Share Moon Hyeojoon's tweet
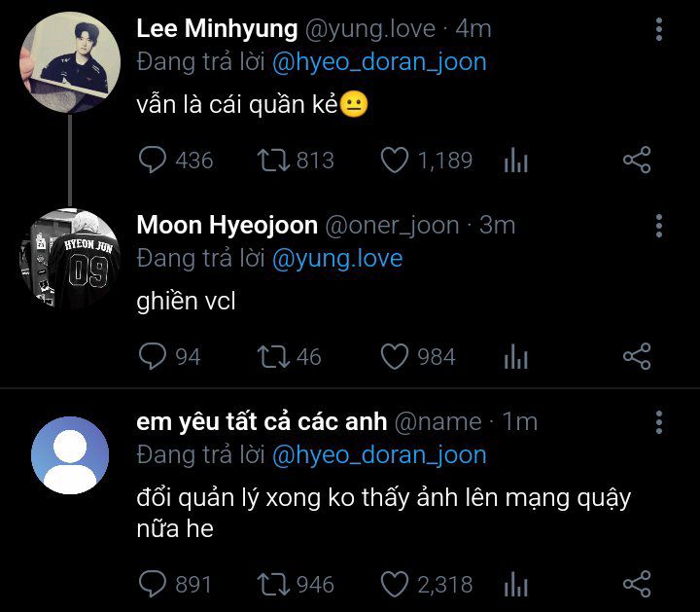Image resolution: width=700 pixels, height=612 pixels. click(x=636, y=357)
